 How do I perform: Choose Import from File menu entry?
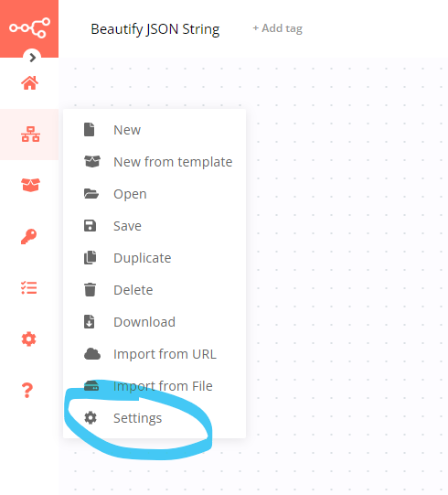[x=155, y=386]
